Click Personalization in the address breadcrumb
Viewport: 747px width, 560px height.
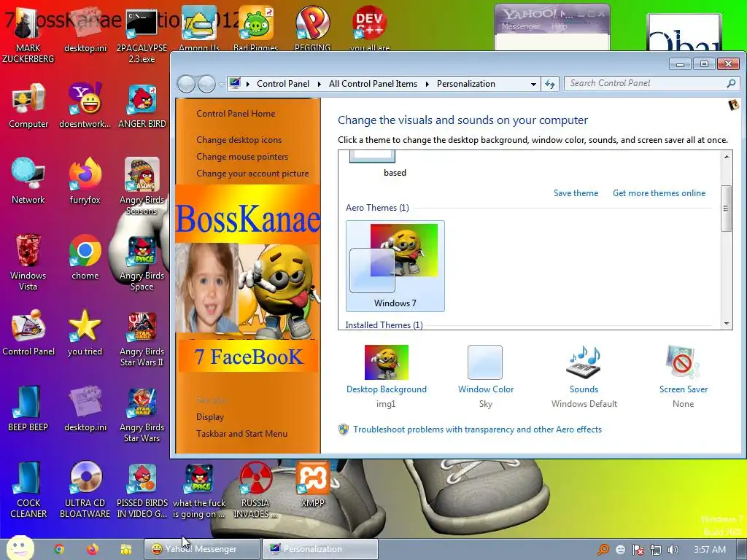coord(466,84)
